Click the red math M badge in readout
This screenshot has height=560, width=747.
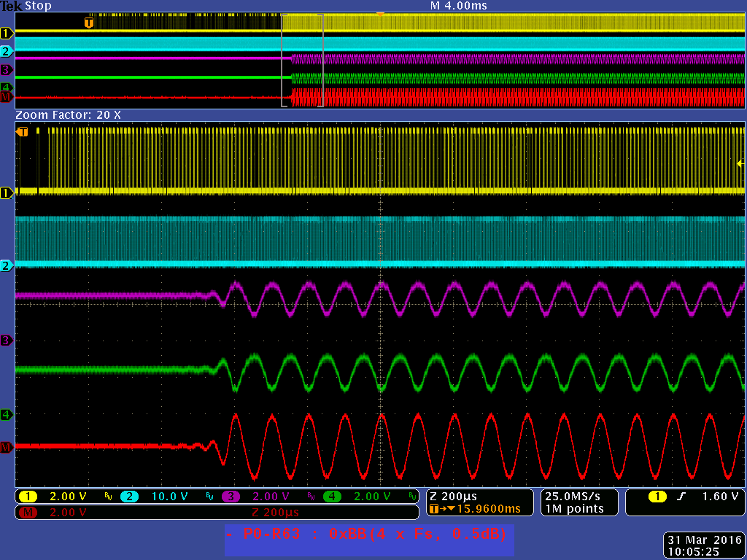[28, 513]
